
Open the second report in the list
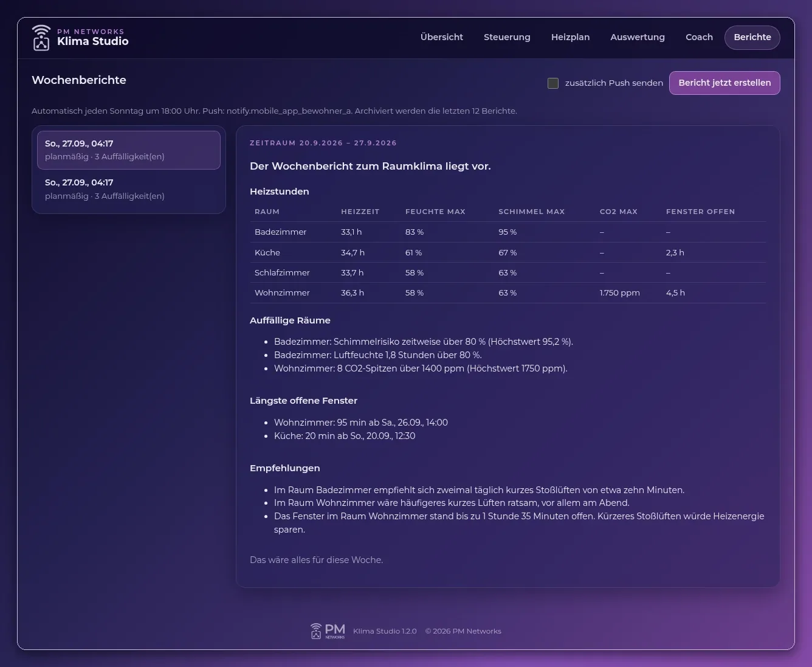point(129,189)
